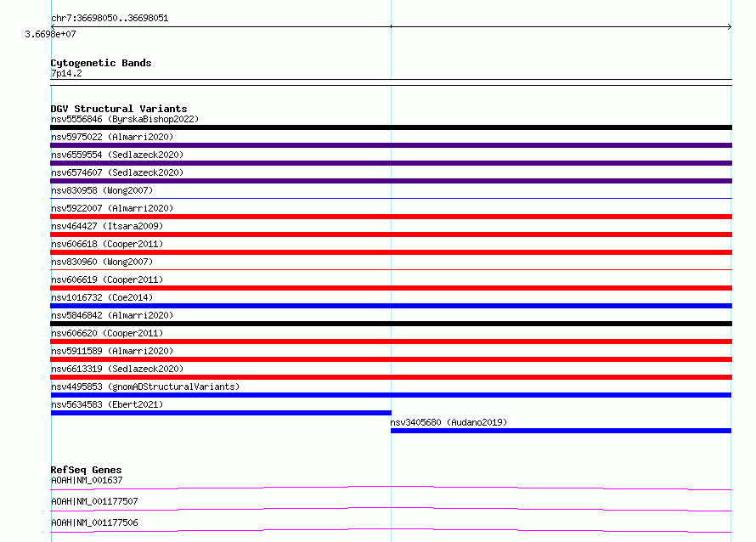Open variant nsv5634583 (Ebert2021) label
The width and height of the screenshot is (756, 542).
tap(107, 404)
